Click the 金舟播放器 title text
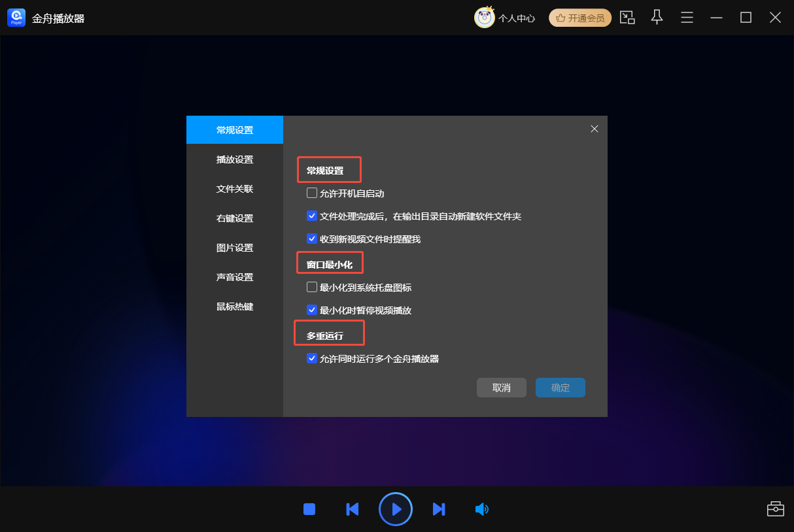794x532 pixels. click(x=58, y=18)
